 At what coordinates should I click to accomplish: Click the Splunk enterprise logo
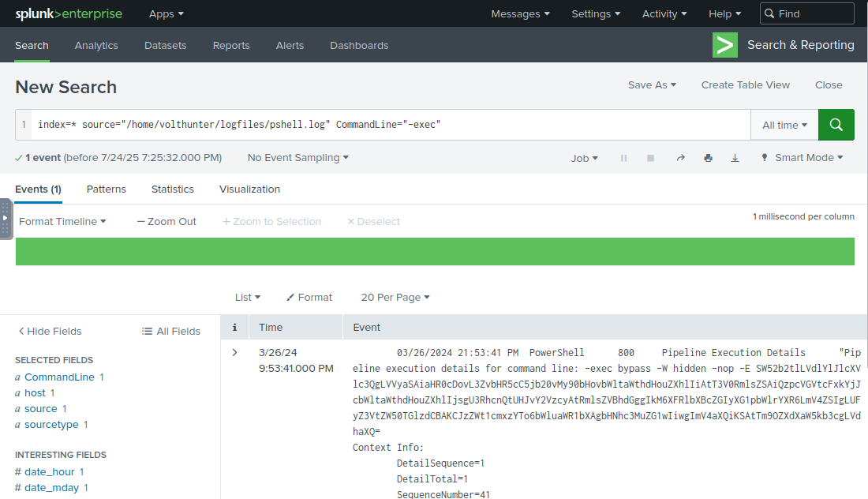[x=69, y=13]
